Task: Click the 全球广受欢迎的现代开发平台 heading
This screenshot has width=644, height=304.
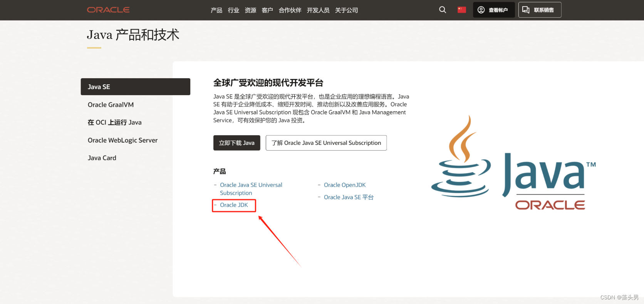Action: pyautogui.click(x=268, y=83)
